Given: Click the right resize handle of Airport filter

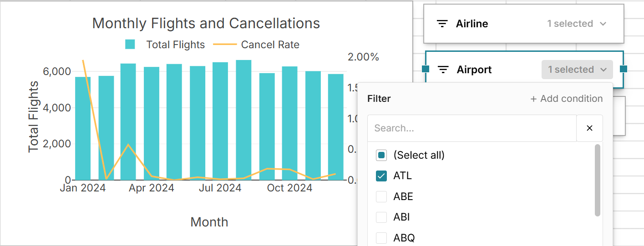Looking at the screenshot, I should pos(624,69).
